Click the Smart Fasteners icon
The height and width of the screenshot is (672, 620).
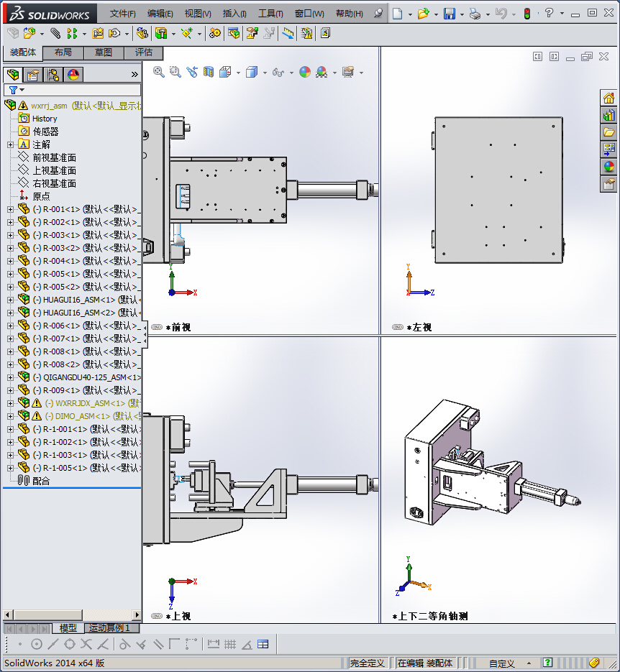pyautogui.click(x=98, y=33)
